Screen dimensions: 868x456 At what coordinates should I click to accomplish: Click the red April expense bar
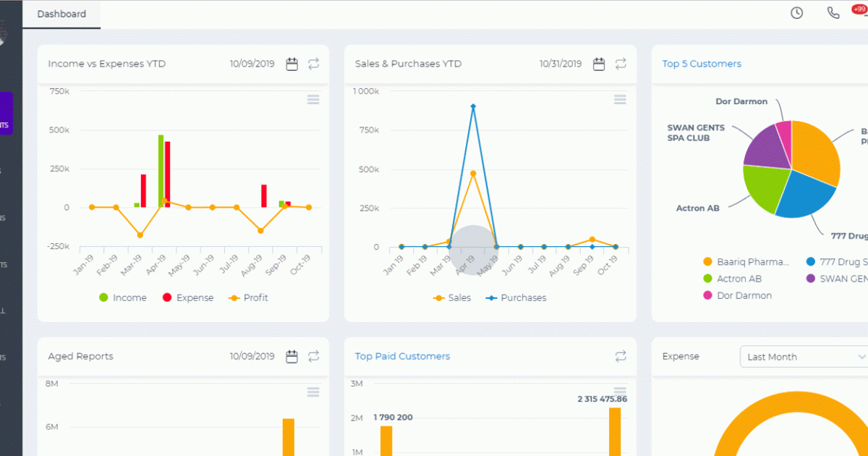pos(168,174)
